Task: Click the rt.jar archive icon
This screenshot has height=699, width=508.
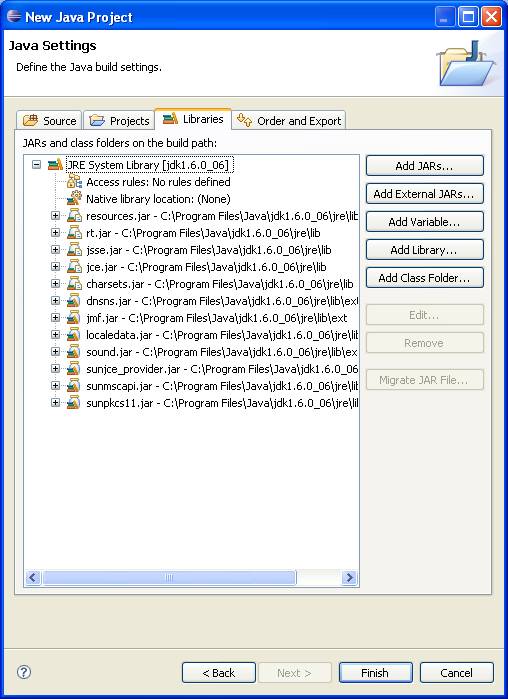Action: (74, 233)
